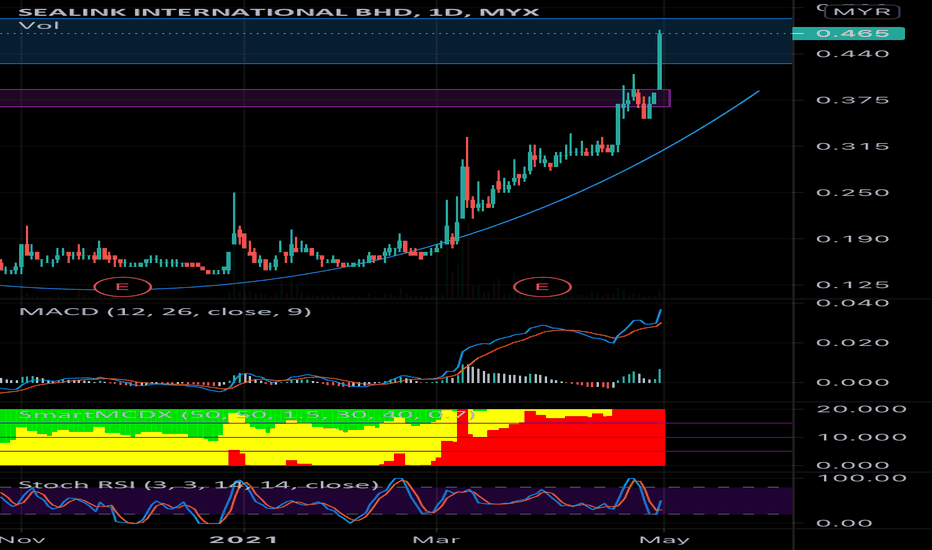Click the 0.375 price axis label
Image resolution: width=932 pixels, height=550 pixels.
click(x=852, y=100)
